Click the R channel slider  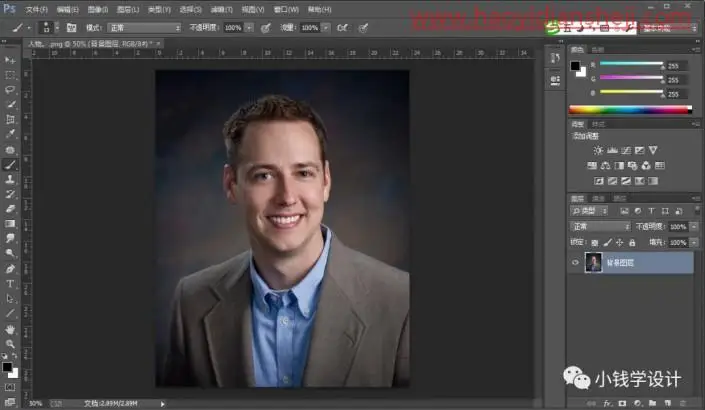(631, 63)
